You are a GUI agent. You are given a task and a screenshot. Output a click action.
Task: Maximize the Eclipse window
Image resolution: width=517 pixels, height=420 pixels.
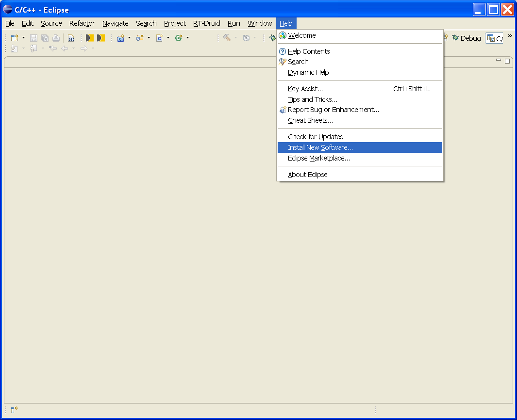(x=493, y=10)
